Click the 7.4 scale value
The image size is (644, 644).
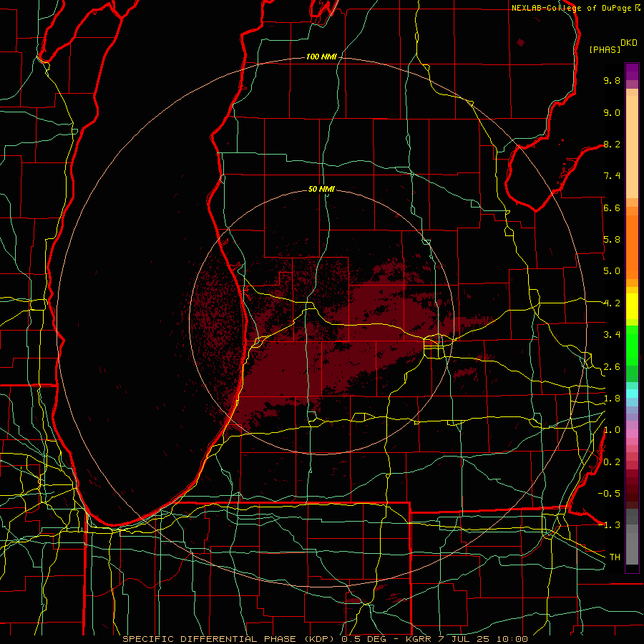(612, 176)
